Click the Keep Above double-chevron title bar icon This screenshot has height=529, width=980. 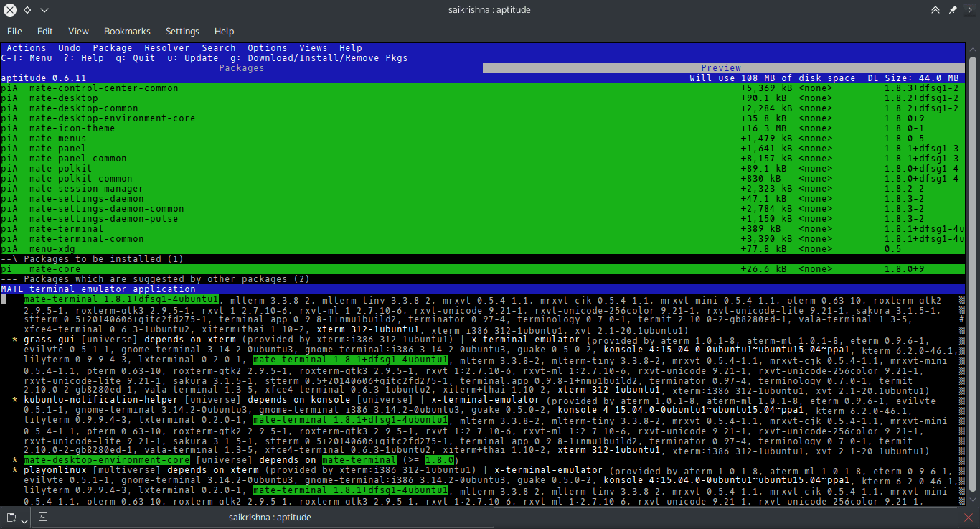[936, 10]
